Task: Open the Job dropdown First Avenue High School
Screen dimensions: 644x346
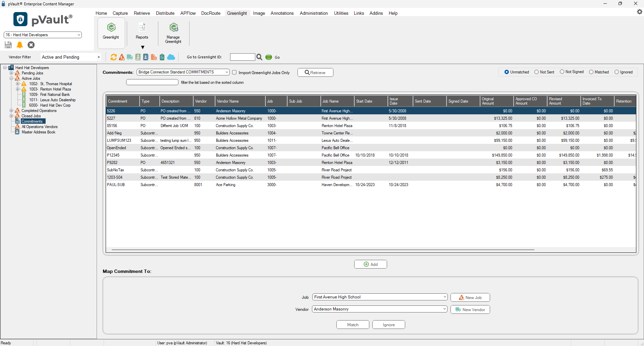Action: pos(380,297)
